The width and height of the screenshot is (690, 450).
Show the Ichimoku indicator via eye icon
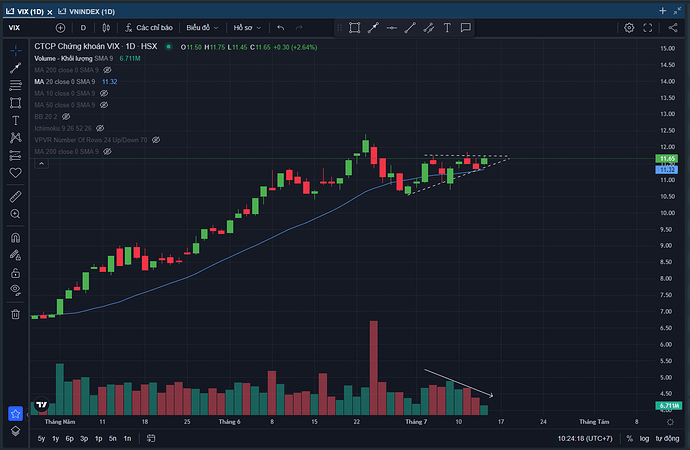click(99, 128)
